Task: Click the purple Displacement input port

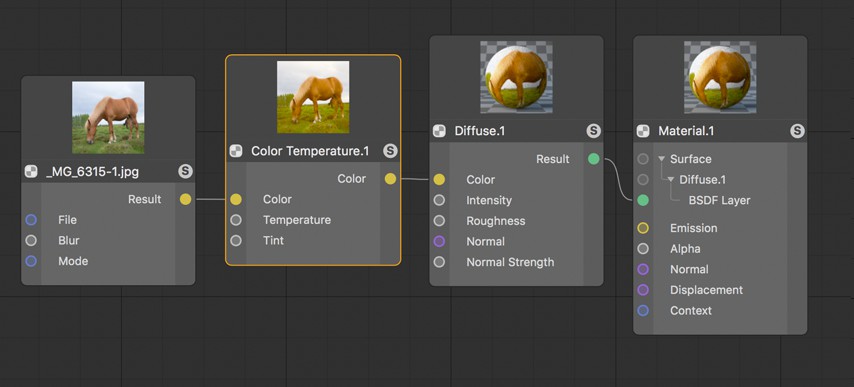Action: coord(643,290)
